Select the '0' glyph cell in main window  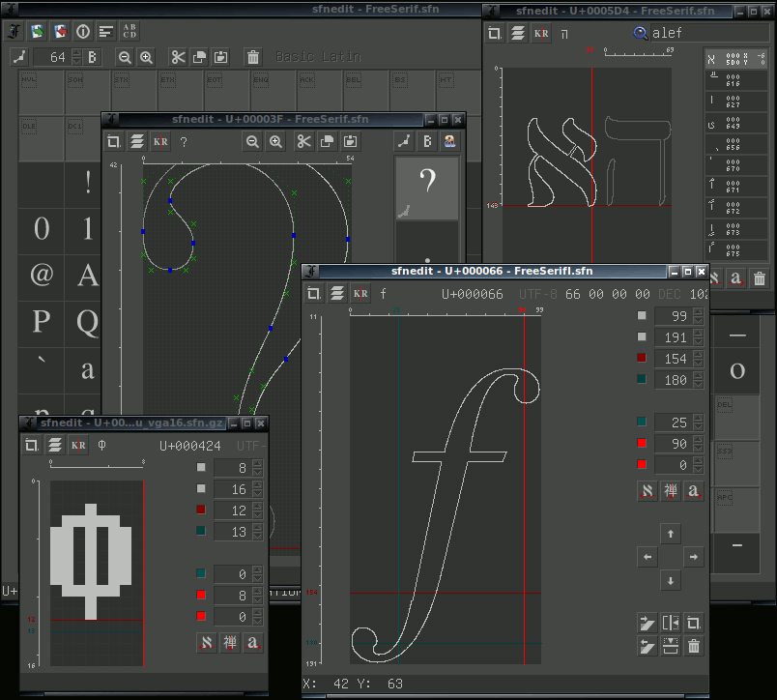(42, 228)
